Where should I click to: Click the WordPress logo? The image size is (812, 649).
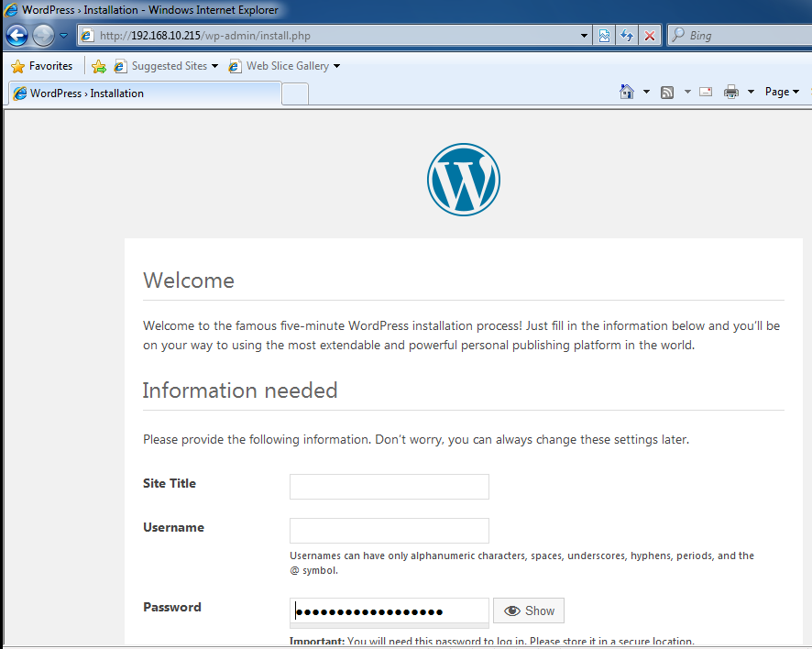tap(464, 180)
